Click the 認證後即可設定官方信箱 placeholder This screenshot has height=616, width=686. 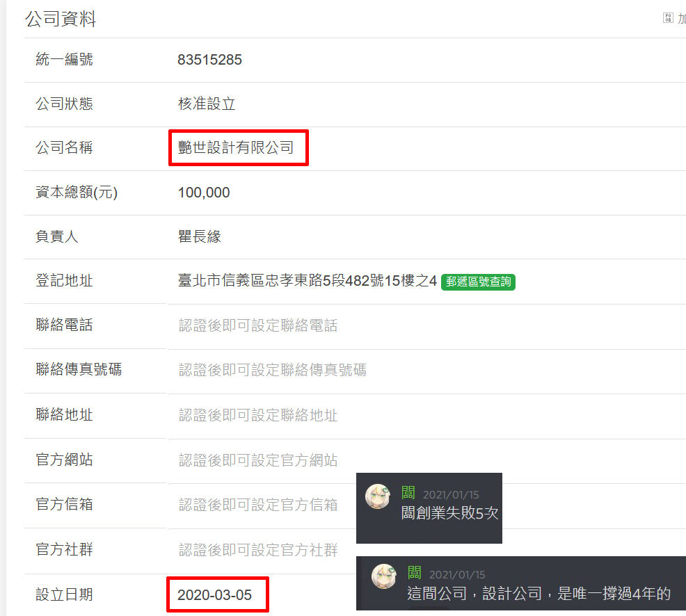coord(258,505)
